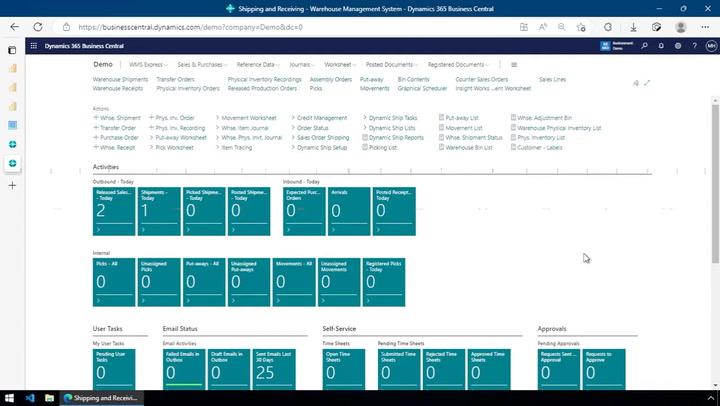This screenshot has height=406, width=720.
Task: Open Failed Emails in Outbox tile
Action: [184, 370]
